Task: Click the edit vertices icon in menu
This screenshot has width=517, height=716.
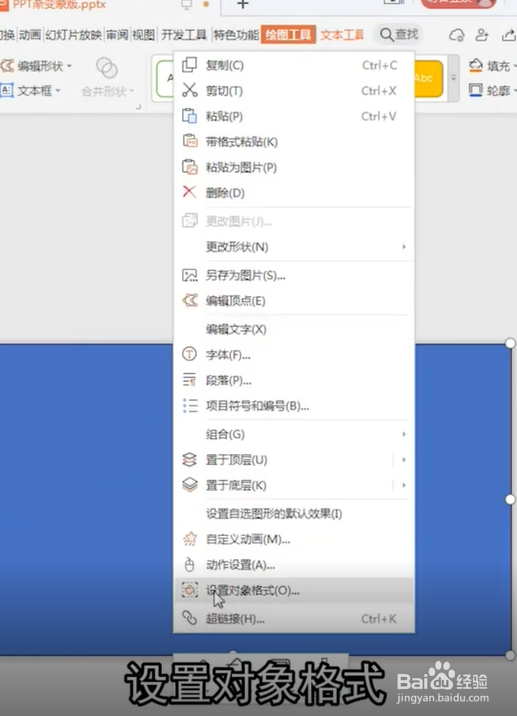Action: pos(190,300)
